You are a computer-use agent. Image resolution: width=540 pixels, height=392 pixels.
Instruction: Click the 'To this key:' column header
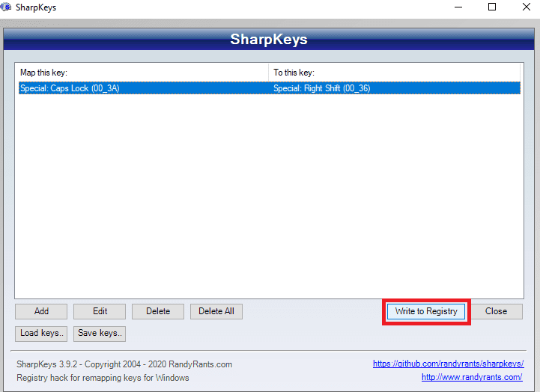pos(394,73)
